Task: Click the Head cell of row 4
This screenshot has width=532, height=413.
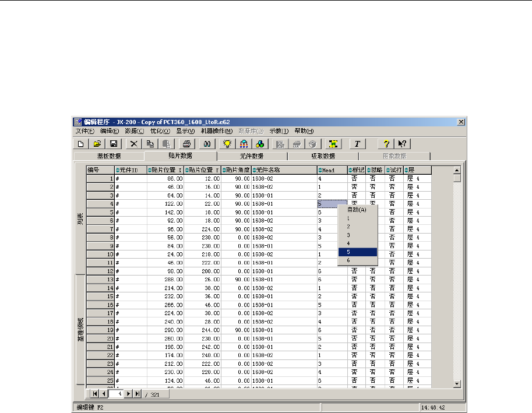Action: [332, 204]
